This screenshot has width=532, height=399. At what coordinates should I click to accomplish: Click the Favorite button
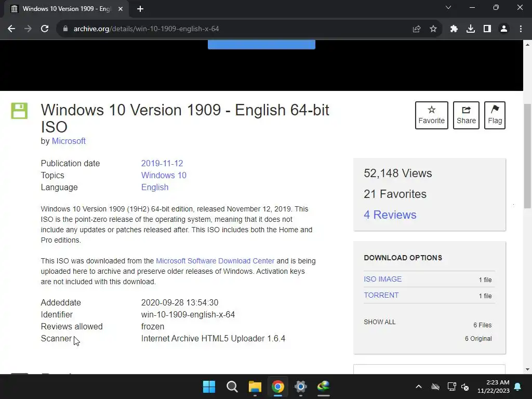[432, 115]
